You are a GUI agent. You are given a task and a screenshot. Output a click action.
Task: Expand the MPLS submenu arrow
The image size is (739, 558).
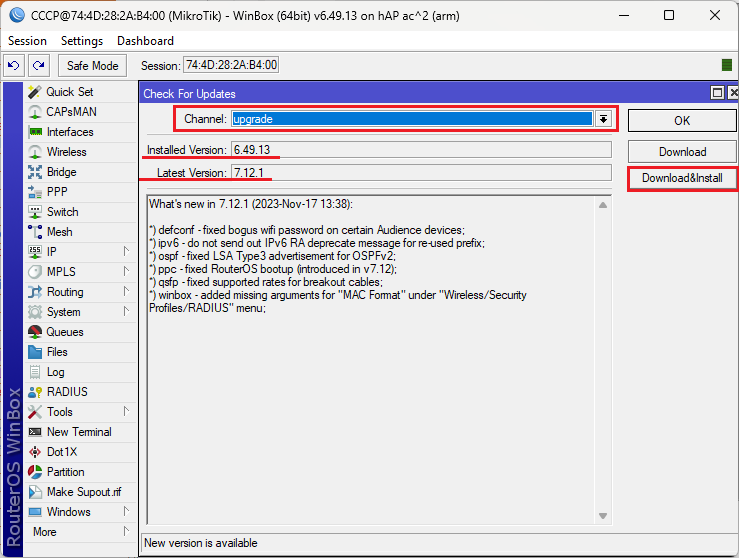point(126,271)
